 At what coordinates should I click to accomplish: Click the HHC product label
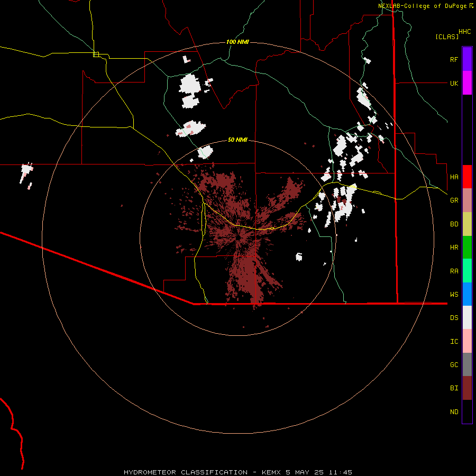[x=464, y=32]
